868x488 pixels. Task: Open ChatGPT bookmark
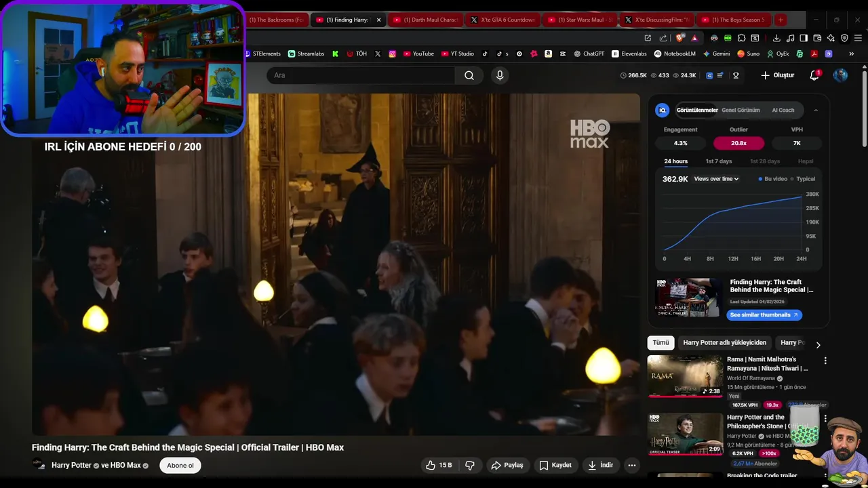589,54
